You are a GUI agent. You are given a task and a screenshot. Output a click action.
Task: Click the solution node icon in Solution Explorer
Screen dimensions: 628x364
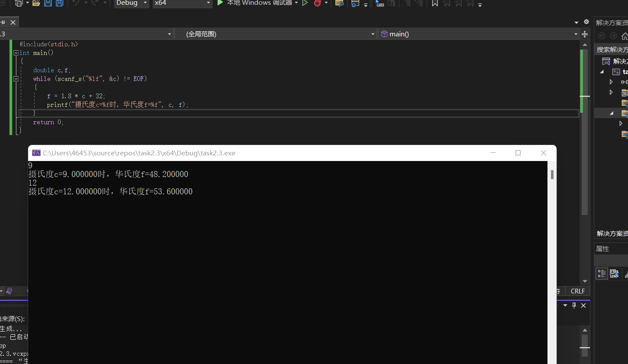pyautogui.click(x=606, y=61)
